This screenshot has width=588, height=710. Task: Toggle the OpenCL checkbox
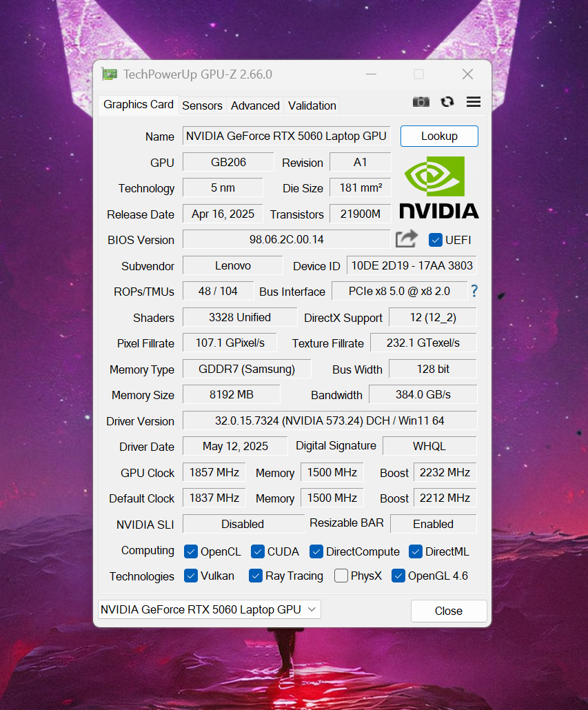click(190, 551)
